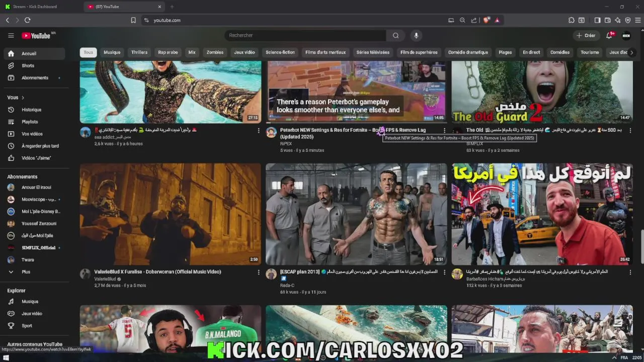Open Historique in the sidebar

[34, 110]
